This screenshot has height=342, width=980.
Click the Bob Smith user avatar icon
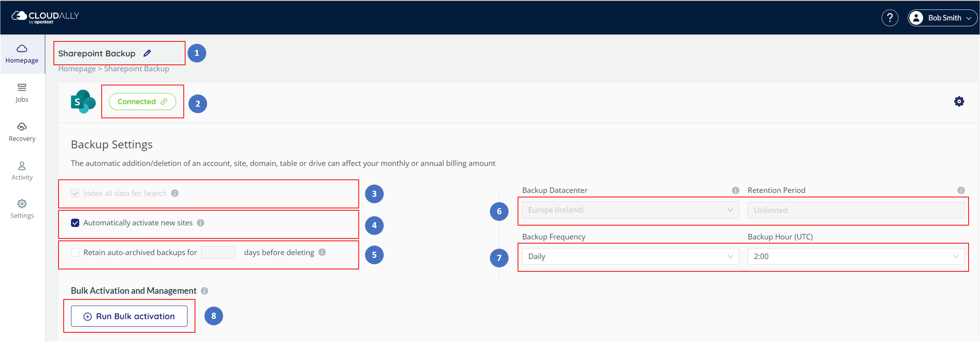916,18
